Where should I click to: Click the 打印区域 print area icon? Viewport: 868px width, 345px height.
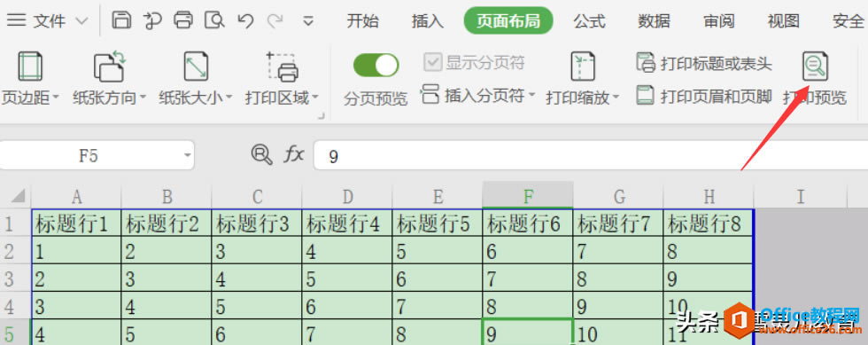click(x=283, y=67)
